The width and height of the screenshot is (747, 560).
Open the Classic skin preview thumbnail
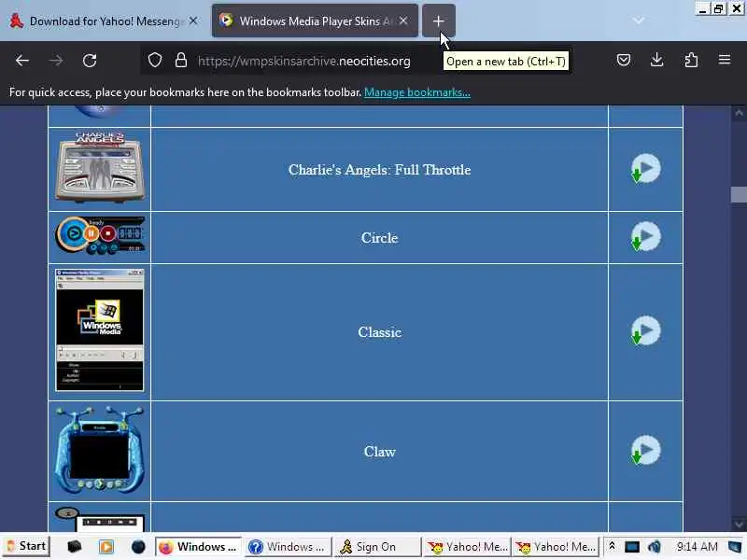[x=100, y=330]
